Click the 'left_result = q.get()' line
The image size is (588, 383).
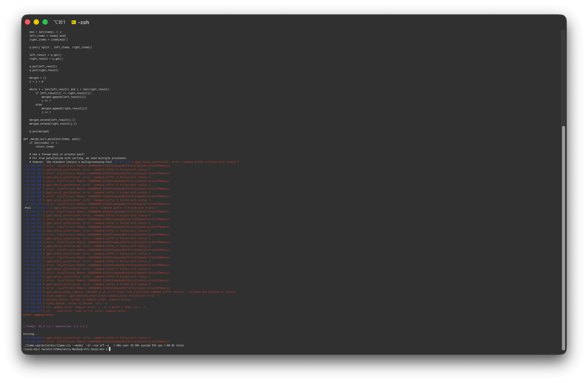[x=45, y=55]
